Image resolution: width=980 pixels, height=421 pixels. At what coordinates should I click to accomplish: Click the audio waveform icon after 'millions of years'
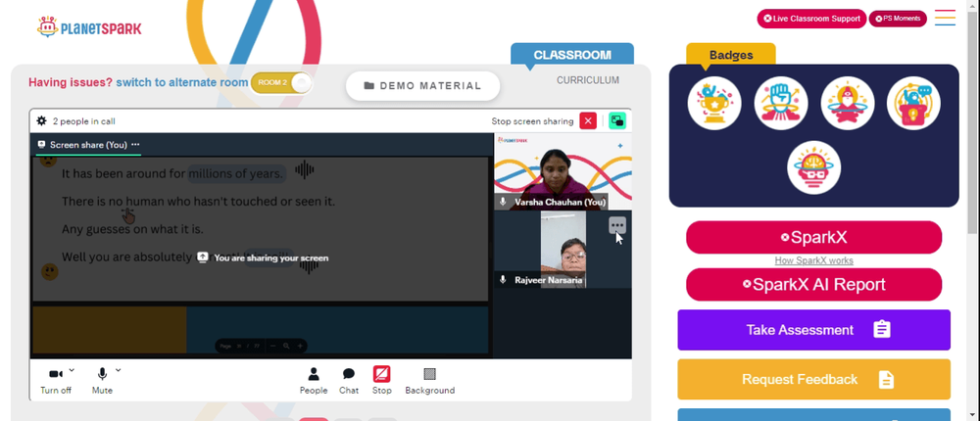pos(305,170)
